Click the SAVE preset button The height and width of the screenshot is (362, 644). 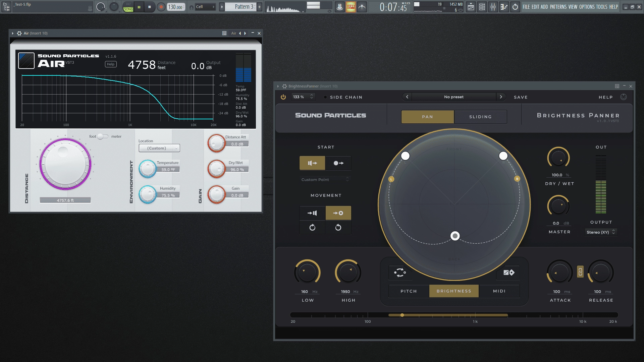521,97
